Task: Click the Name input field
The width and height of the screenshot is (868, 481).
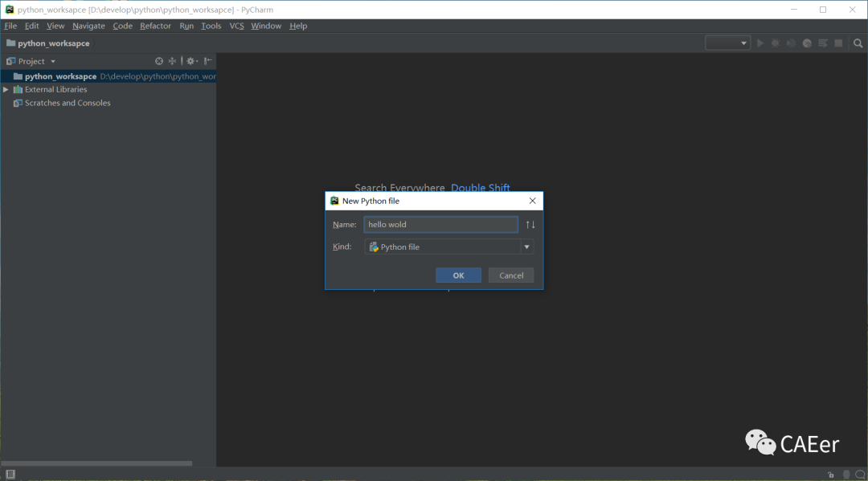Action: [x=440, y=225]
